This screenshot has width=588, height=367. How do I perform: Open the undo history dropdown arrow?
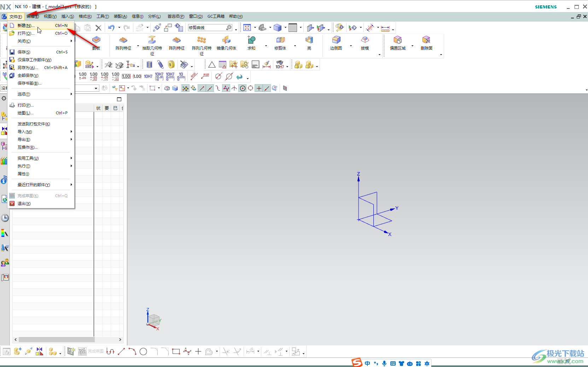click(x=119, y=28)
